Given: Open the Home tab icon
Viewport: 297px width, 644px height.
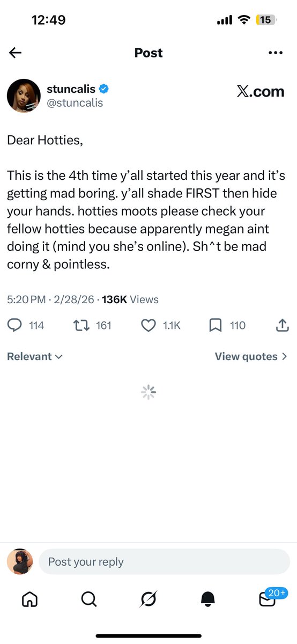Looking at the screenshot, I should pos(29,598).
